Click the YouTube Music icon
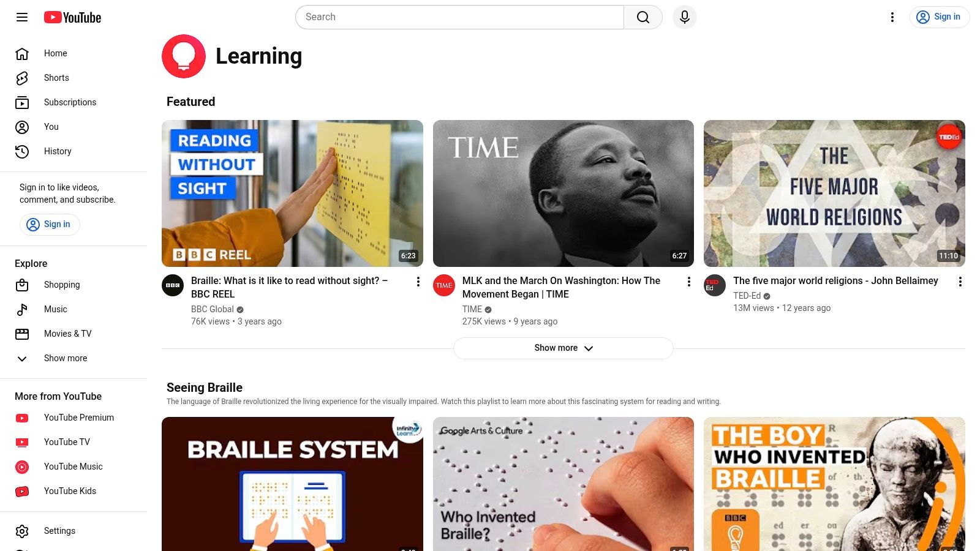Screen dimensions: 980x551 22,467
